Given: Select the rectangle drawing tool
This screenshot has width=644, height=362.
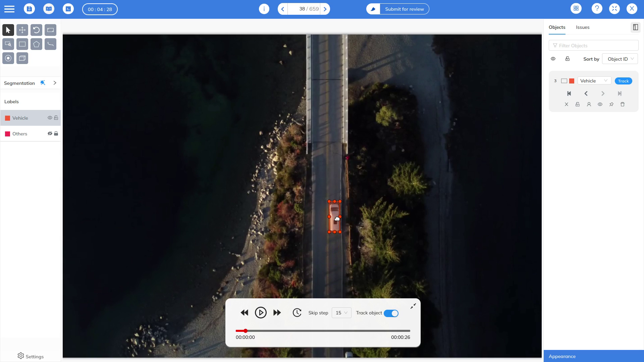Looking at the screenshot, I should tap(22, 44).
